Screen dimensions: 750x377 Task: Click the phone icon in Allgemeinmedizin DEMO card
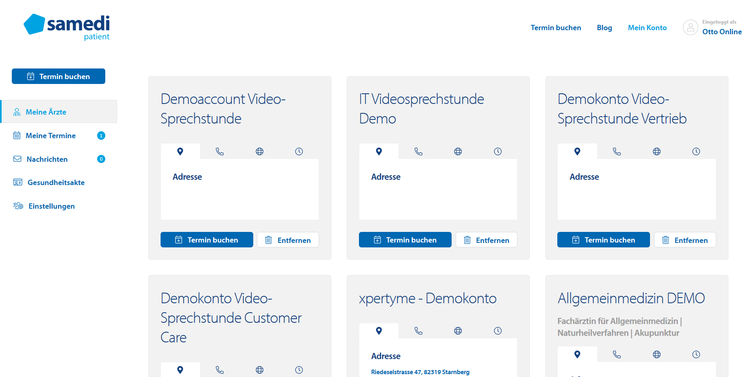tap(617, 355)
